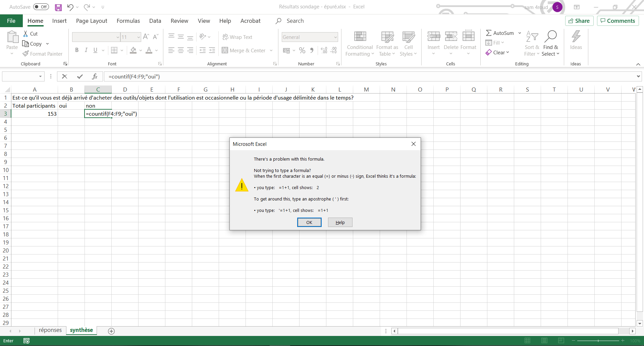Switch to the Insert tab
644x346 pixels.
pyautogui.click(x=59, y=21)
